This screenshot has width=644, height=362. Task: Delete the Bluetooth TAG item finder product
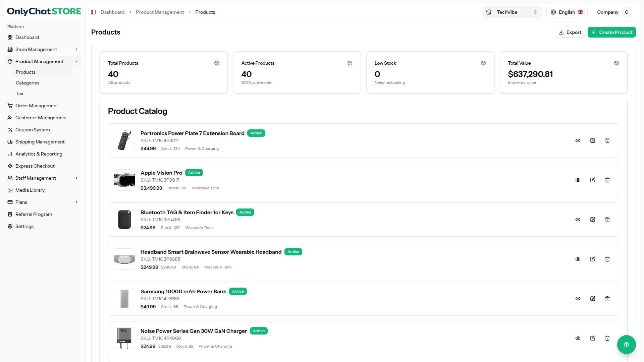pos(607,220)
